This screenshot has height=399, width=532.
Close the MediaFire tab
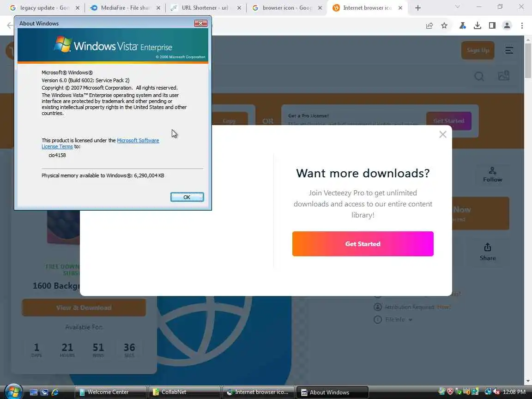coord(158,8)
